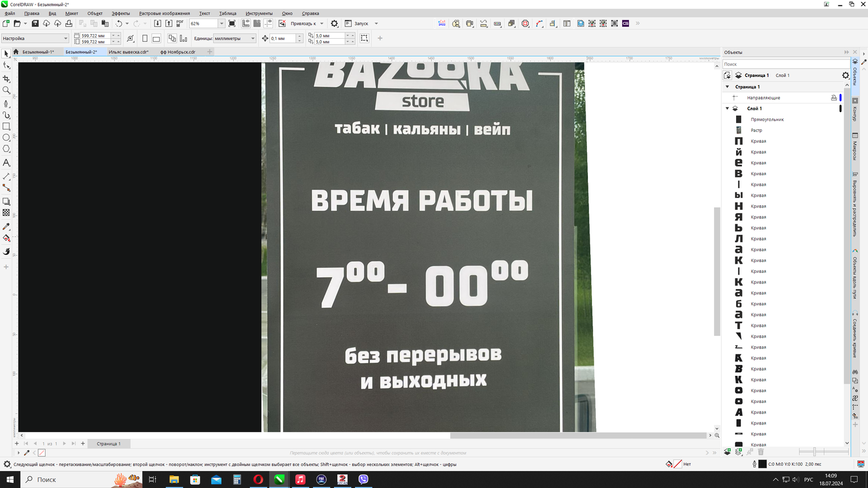Select the Crop tool

click(x=6, y=79)
